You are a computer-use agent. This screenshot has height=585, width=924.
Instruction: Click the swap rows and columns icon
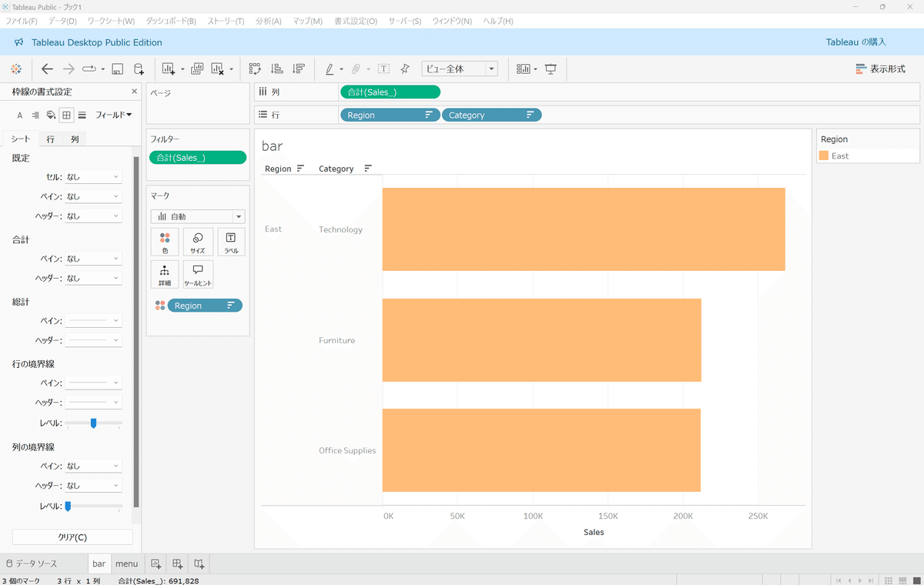click(x=255, y=69)
